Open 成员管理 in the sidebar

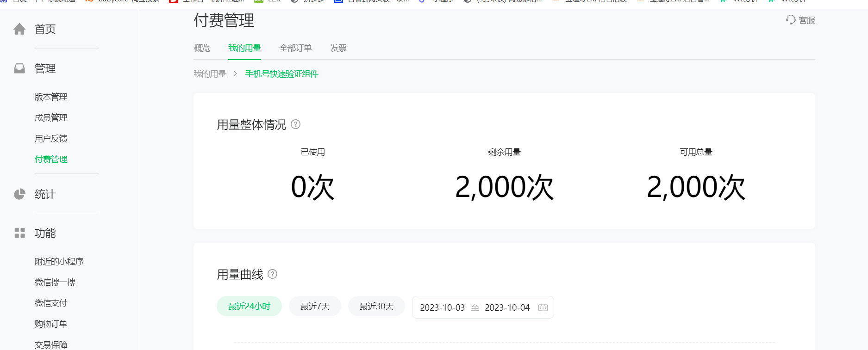[51, 118]
